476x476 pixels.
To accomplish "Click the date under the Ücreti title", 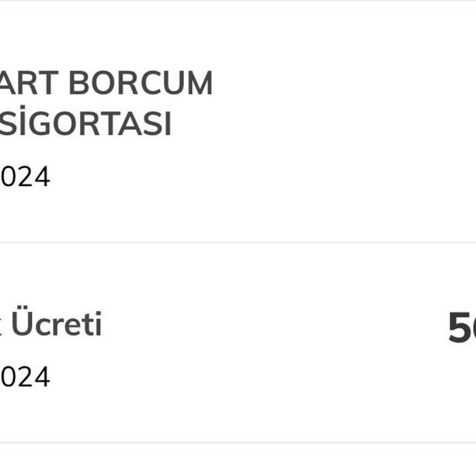I will click(x=25, y=377).
